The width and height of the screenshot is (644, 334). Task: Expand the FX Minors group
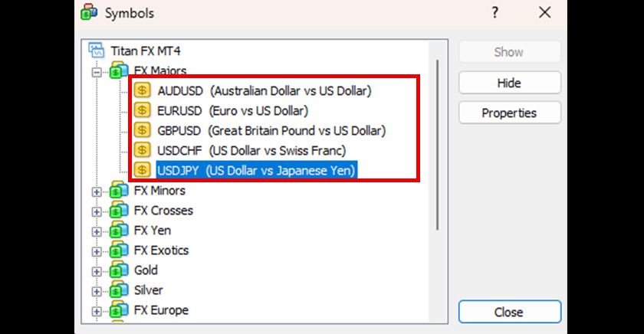[97, 192]
